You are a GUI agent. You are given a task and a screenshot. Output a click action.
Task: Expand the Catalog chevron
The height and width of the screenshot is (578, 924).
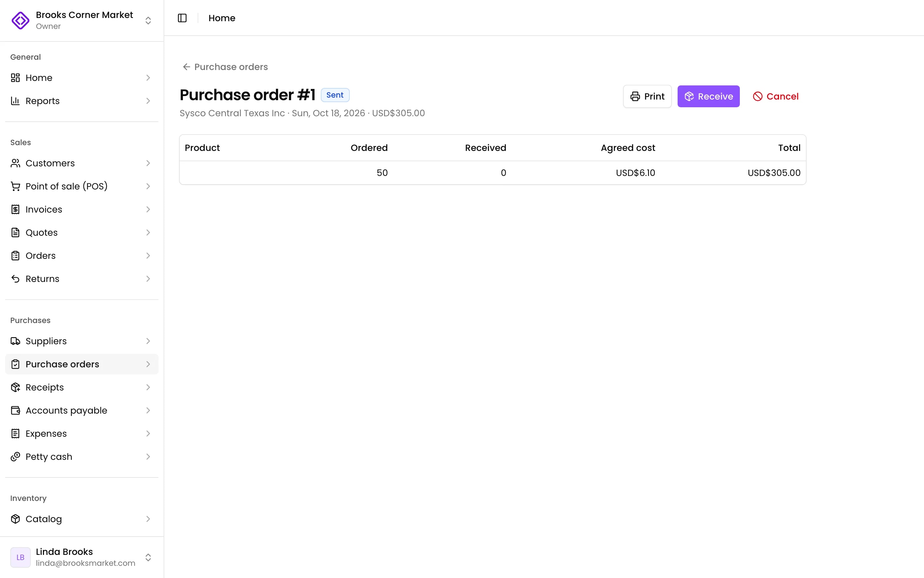pos(148,519)
